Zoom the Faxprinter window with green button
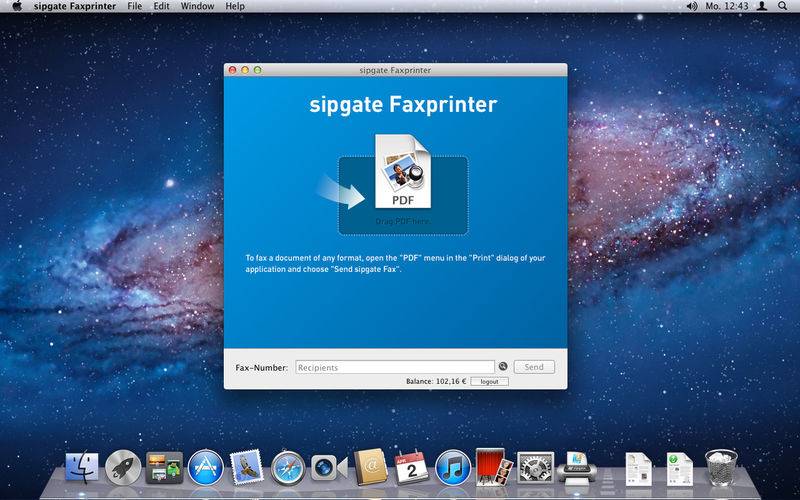The image size is (800, 500). click(257, 70)
